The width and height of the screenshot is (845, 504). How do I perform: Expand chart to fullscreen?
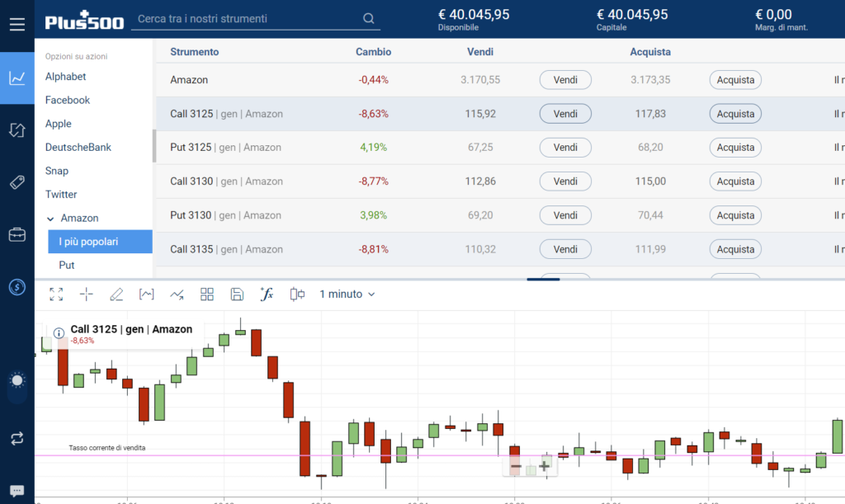[56, 294]
